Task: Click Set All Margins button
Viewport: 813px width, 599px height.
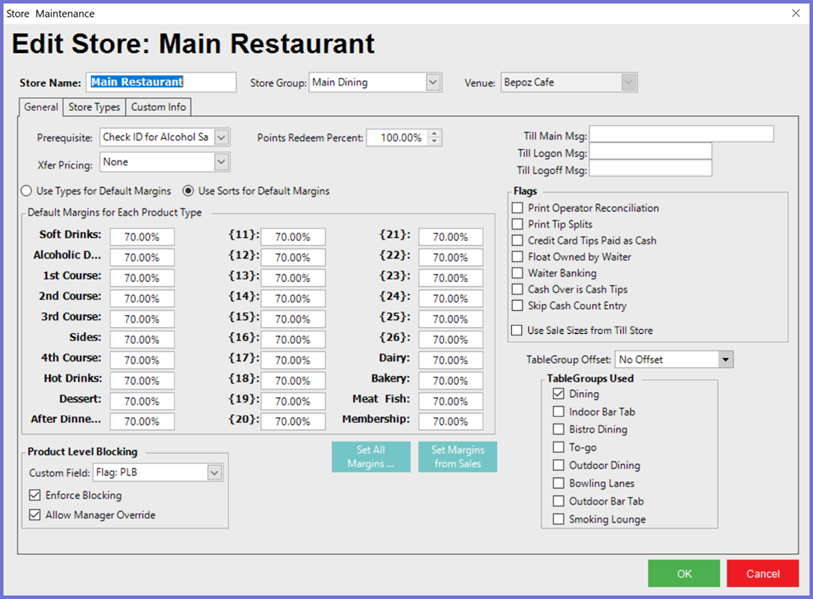Action: pyautogui.click(x=371, y=457)
